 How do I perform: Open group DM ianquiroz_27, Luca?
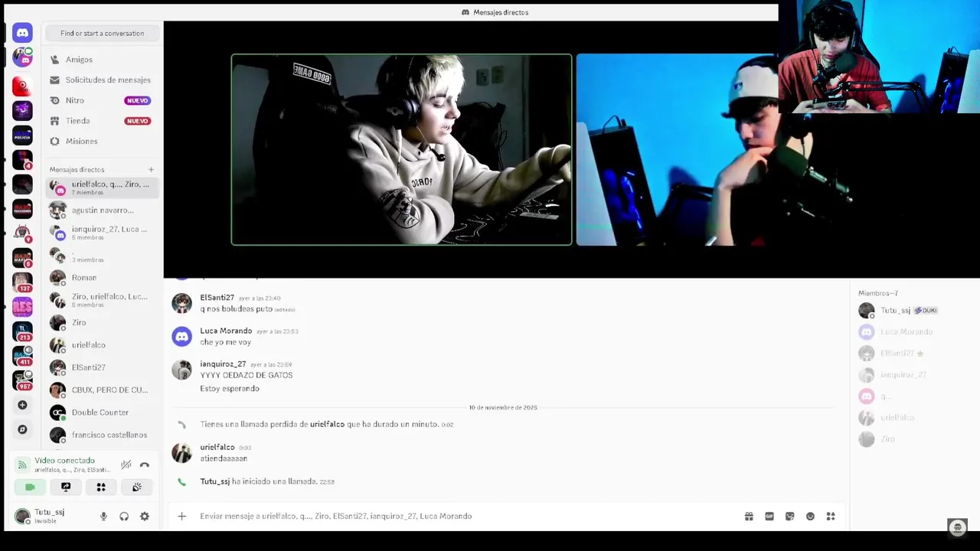click(x=102, y=233)
